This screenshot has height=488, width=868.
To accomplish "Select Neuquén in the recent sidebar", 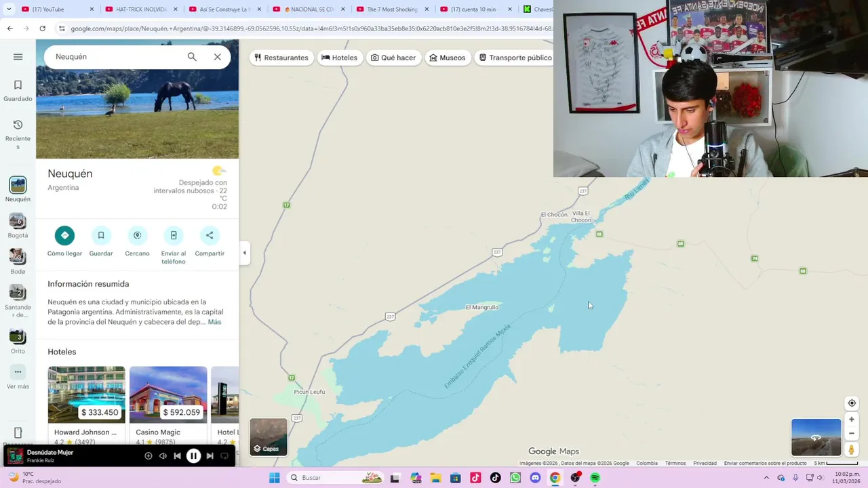I will [x=18, y=190].
